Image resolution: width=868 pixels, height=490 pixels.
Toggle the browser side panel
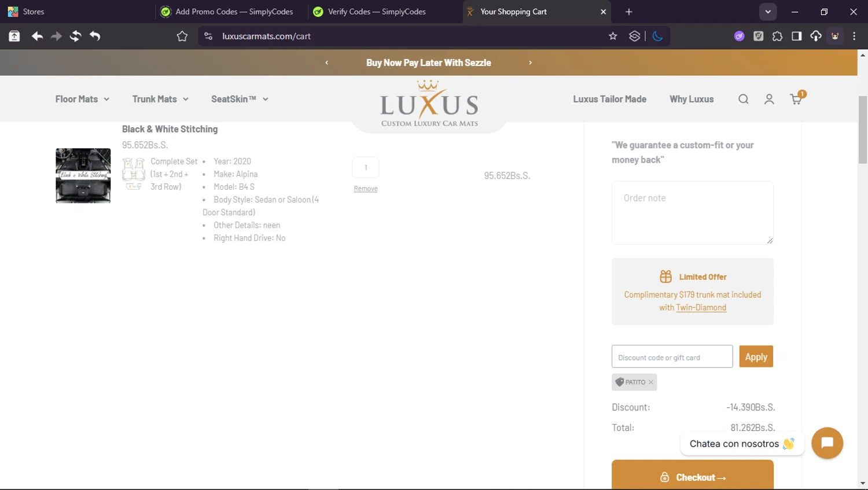[x=796, y=36]
